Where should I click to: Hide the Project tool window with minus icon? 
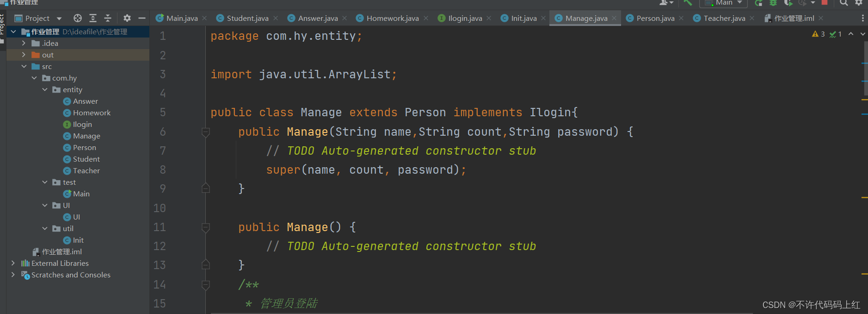point(142,18)
